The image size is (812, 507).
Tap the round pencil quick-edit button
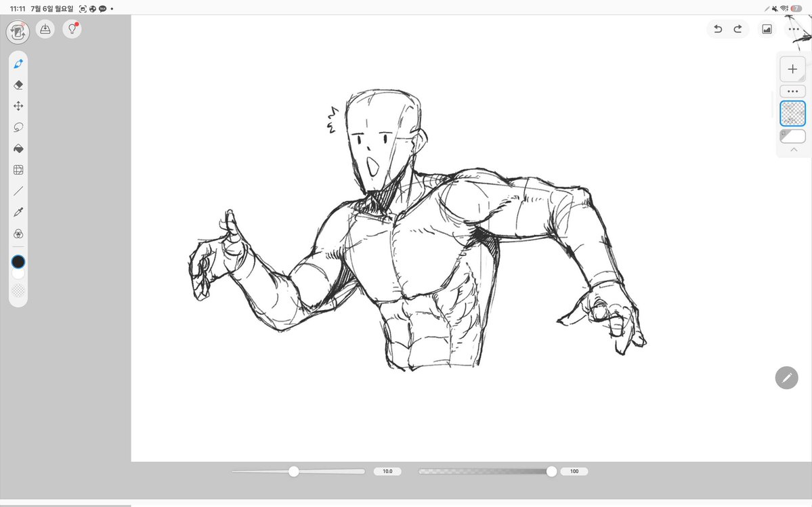786,378
